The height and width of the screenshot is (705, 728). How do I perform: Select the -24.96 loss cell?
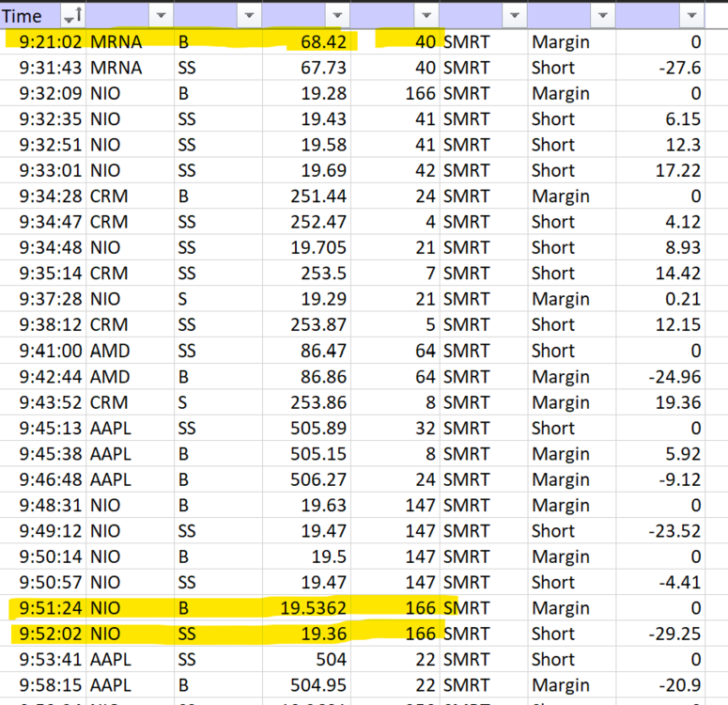660,377
